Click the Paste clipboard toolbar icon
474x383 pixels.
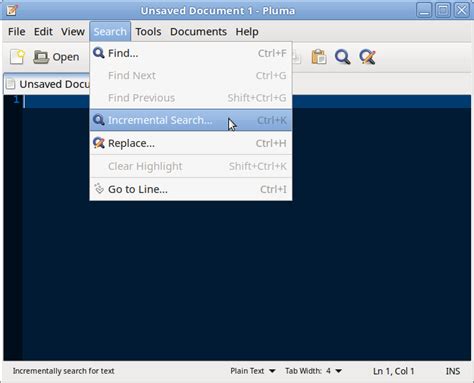319,57
